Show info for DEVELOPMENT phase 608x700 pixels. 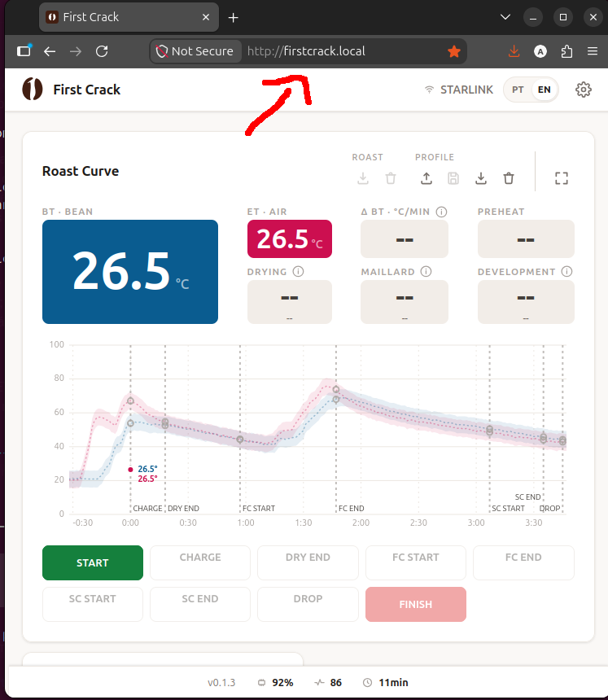tap(567, 271)
